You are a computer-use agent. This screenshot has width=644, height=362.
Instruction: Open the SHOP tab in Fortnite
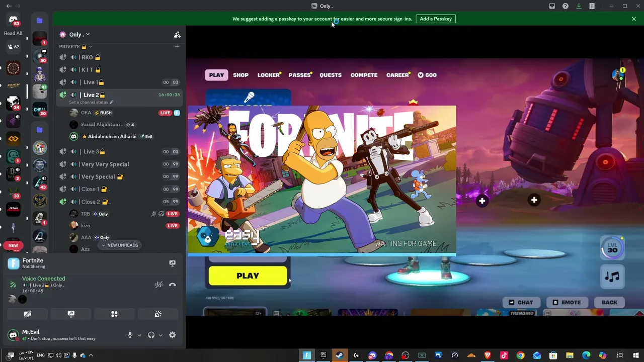pyautogui.click(x=240, y=75)
